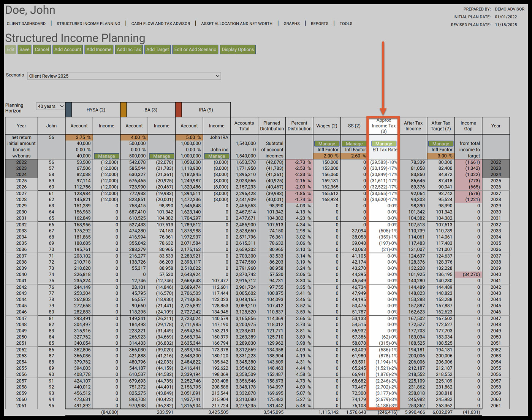
Task: Click the IRA income value 107,477
Action: 220,281
